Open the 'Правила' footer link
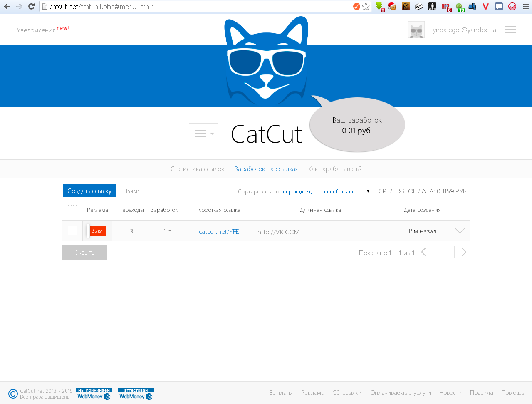The height and width of the screenshot is (404, 532). pyautogui.click(x=481, y=393)
